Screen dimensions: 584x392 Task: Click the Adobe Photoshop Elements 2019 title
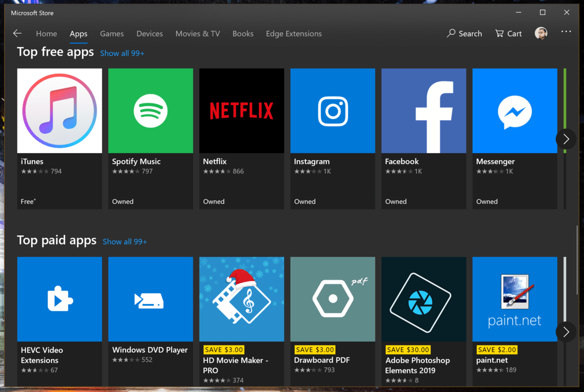tap(417, 365)
